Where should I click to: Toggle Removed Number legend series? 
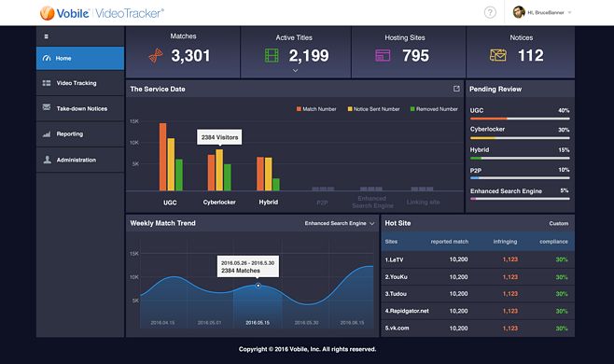[x=434, y=109]
